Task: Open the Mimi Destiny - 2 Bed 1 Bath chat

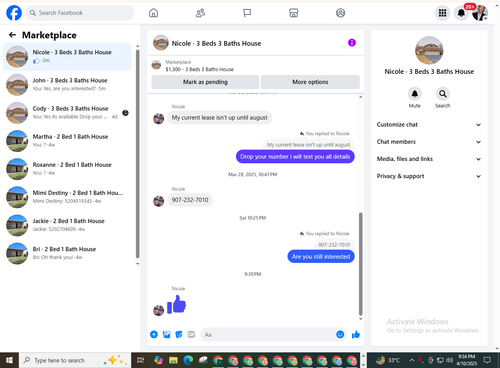Action: [67, 197]
